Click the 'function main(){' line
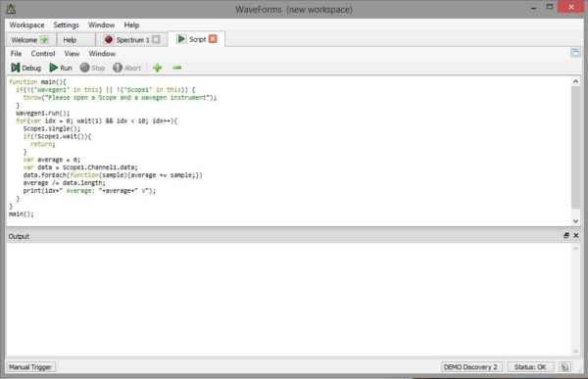The width and height of the screenshot is (588, 379). (37, 81)
